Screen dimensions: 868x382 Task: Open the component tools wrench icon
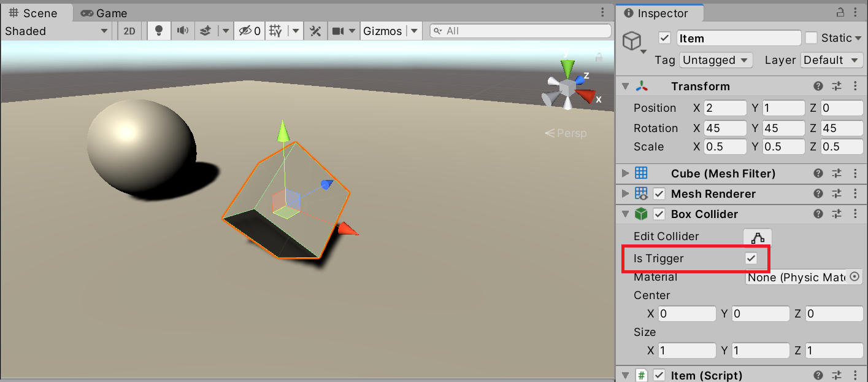click(315, 31)
